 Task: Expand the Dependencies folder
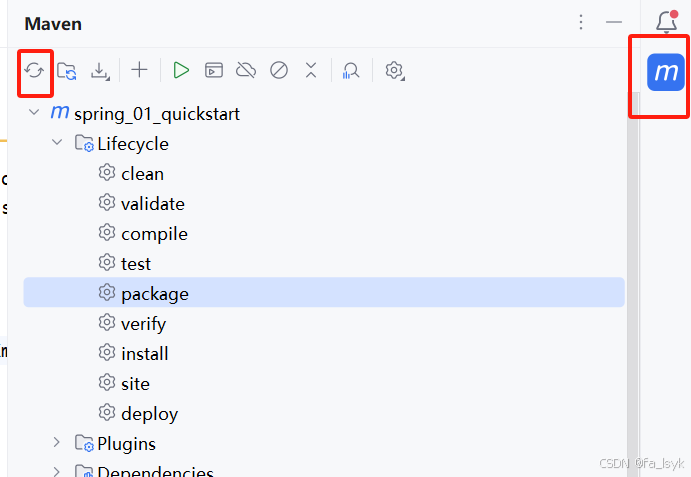56,471
